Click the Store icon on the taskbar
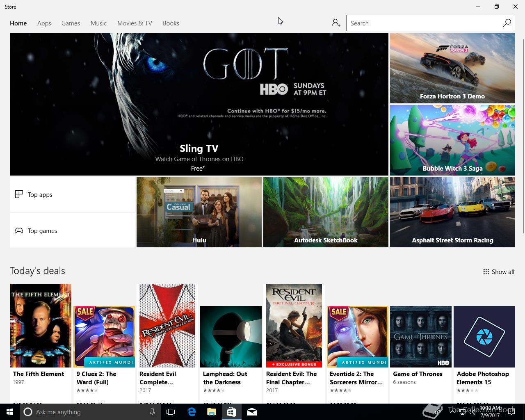The width and height of the screenshot is (525, 420). coord(231,412)
